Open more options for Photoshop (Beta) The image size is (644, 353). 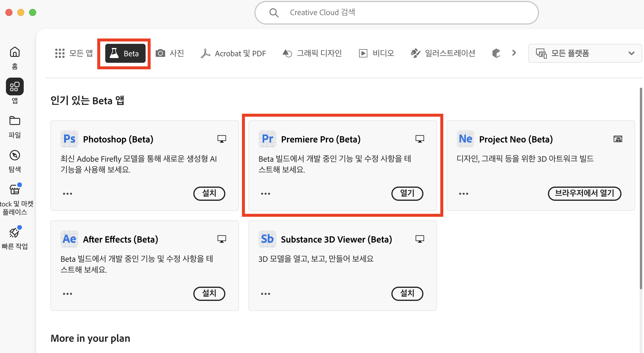pyautogui.click(x=67, y=194)
